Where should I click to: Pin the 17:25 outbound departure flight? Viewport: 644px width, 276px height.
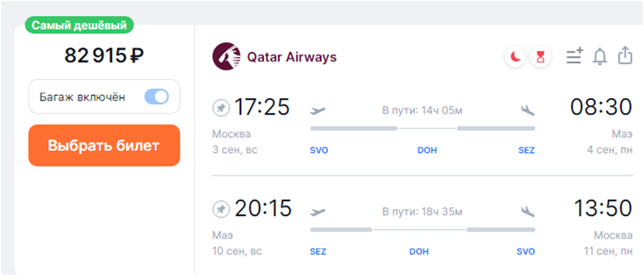(221, 107)
